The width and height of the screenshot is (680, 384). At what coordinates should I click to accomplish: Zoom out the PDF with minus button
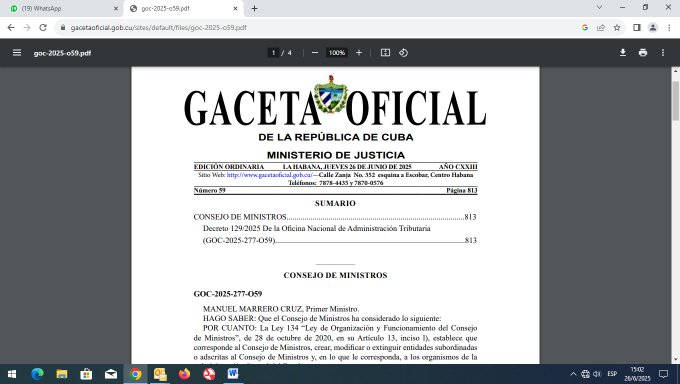315,53
